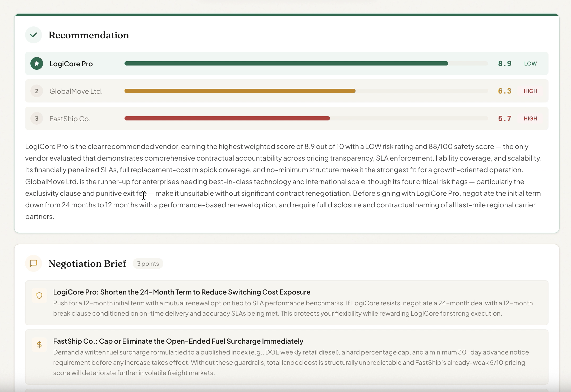
Task: Click the '3 points' pill badge
Action: point(148,264)
